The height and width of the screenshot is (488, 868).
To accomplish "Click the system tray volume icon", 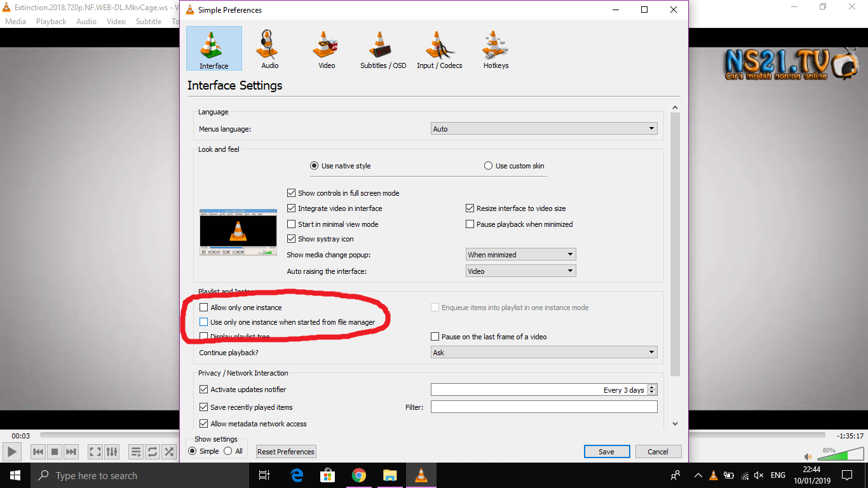I will click(x=759, y=475).
